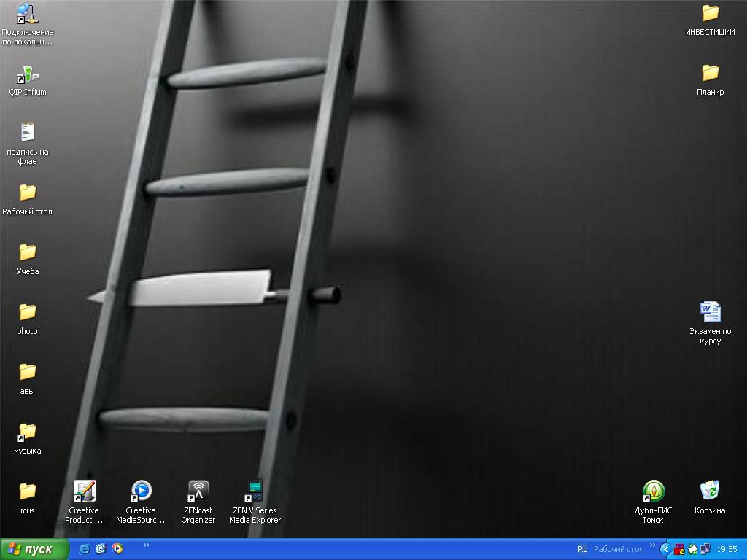Launch Internet Explorer from Quick Launch
Screen dimensions: 747x560
pos(85,549)
